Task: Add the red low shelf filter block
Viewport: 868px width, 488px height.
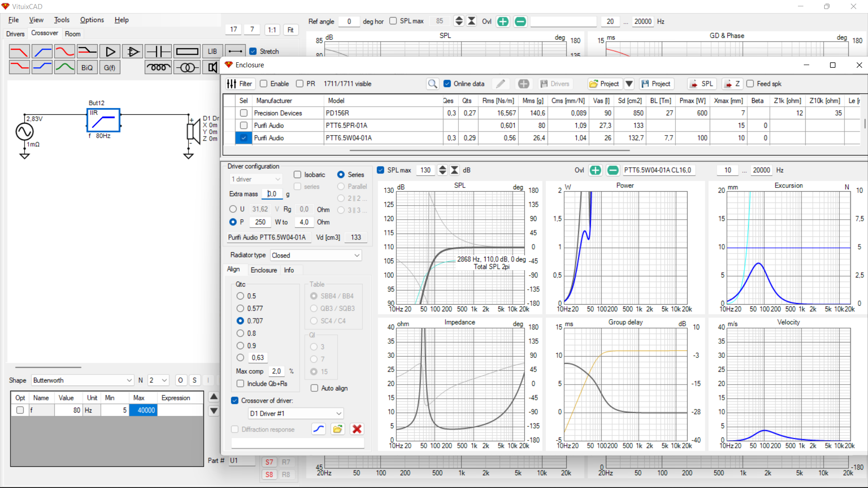Action: coord(19,67)
